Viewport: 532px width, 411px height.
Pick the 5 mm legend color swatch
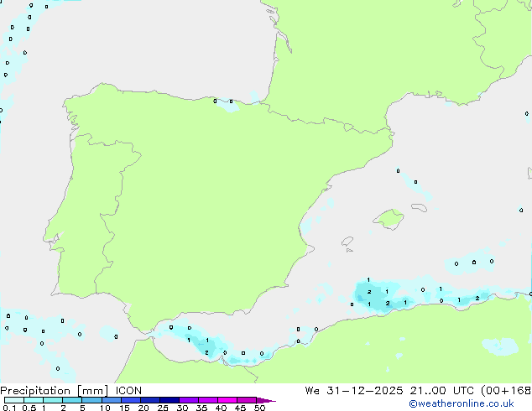click(91, 400)
